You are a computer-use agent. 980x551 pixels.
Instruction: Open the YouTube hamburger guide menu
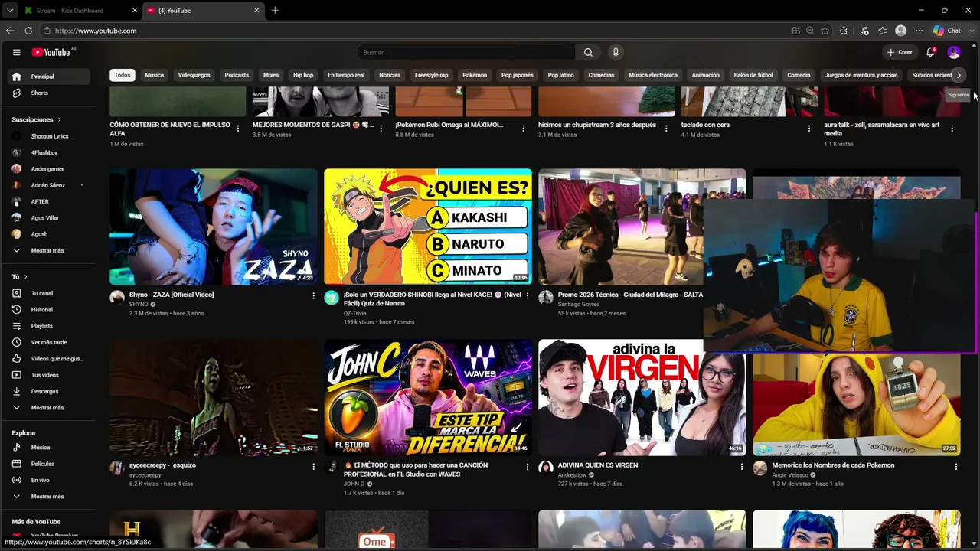(16, 52)
